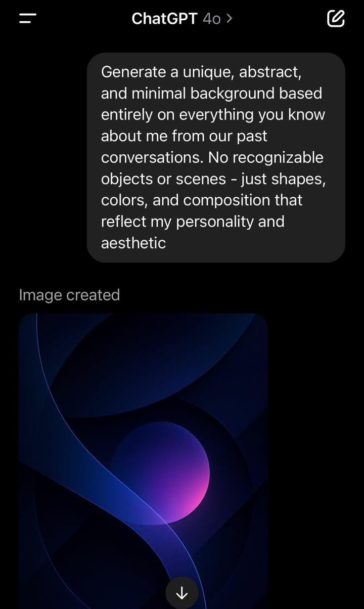The image size is (364, 609).
Task: Tap the "reflect my personality and" line
Action: pos(193,222)
